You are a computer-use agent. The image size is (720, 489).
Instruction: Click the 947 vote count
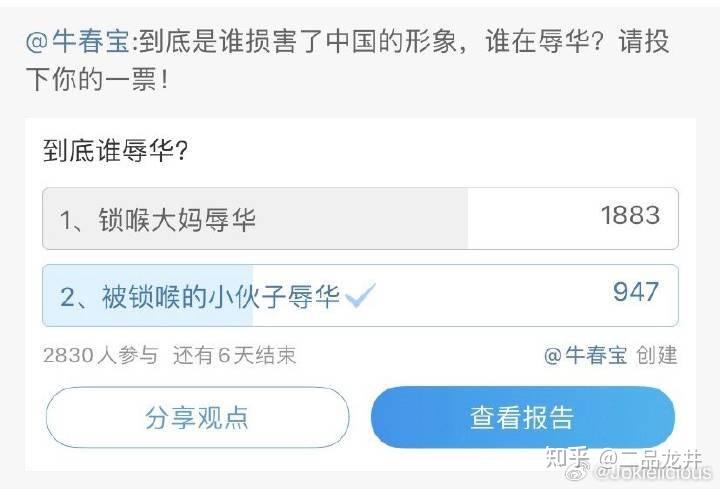[x=636, y=292]
